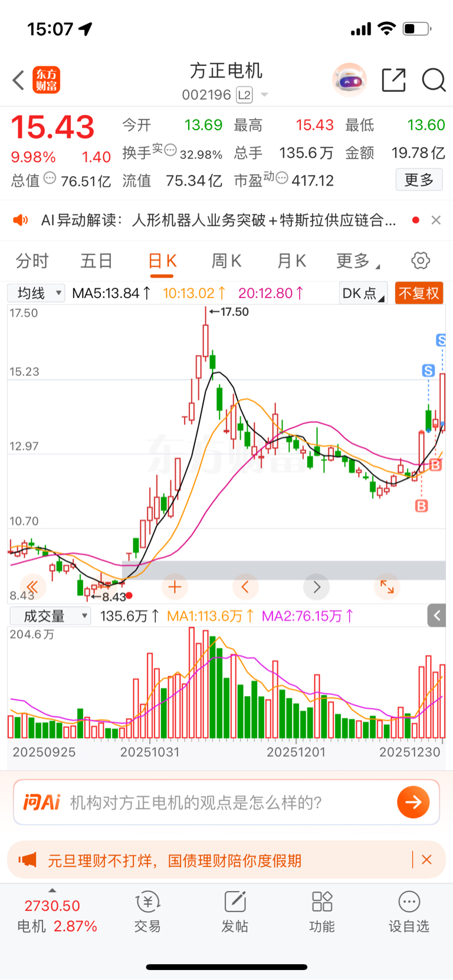The image size is (453, 980).
Task: Tap the 方正电机 stock title
Action: pyautogui.click(x=226, y=71)
